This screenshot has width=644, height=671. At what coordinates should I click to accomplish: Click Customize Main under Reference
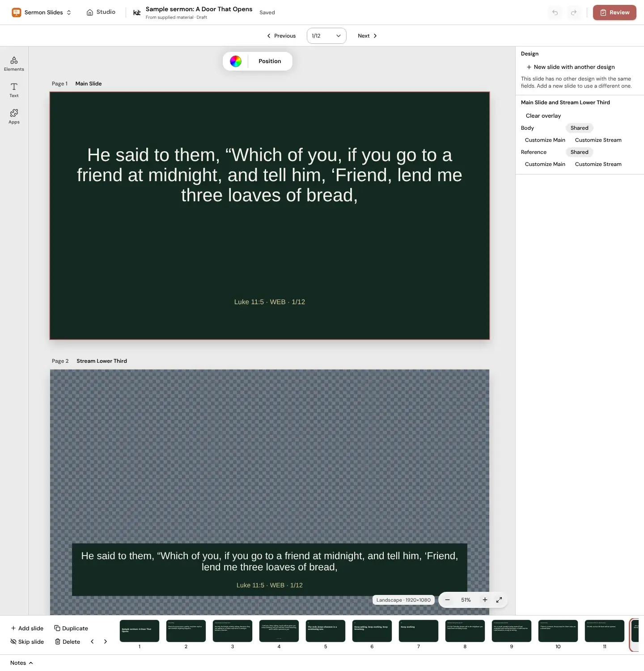(545, 164)
